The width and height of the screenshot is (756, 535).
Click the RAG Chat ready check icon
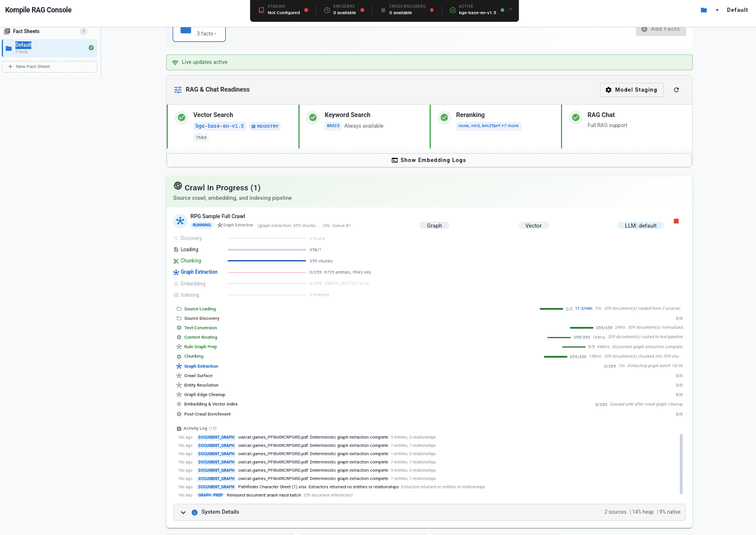tap(575, 118)
